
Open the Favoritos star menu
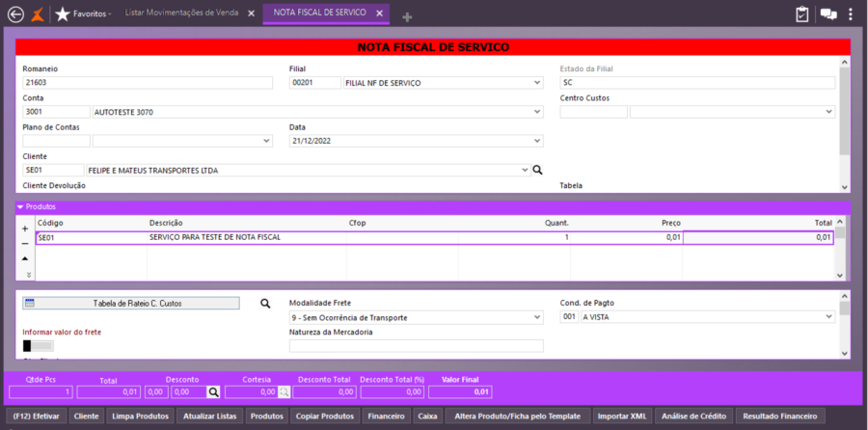click(83, 13)
